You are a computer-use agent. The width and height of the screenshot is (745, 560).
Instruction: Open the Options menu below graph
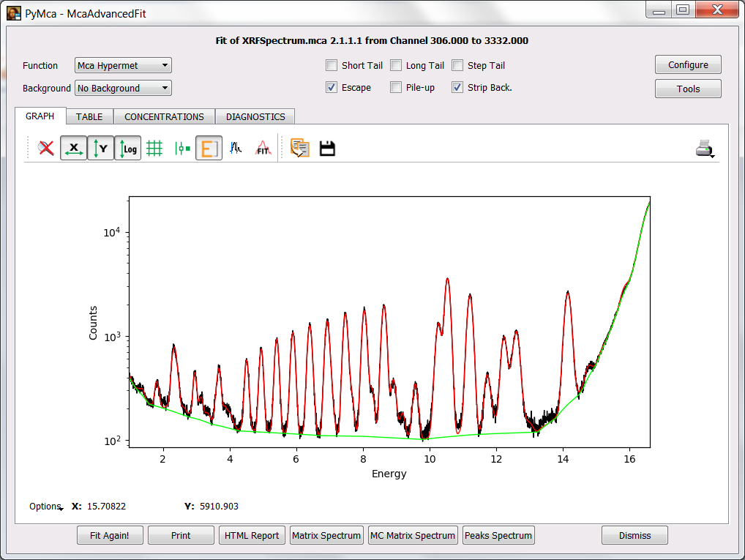tap(45, 507)
